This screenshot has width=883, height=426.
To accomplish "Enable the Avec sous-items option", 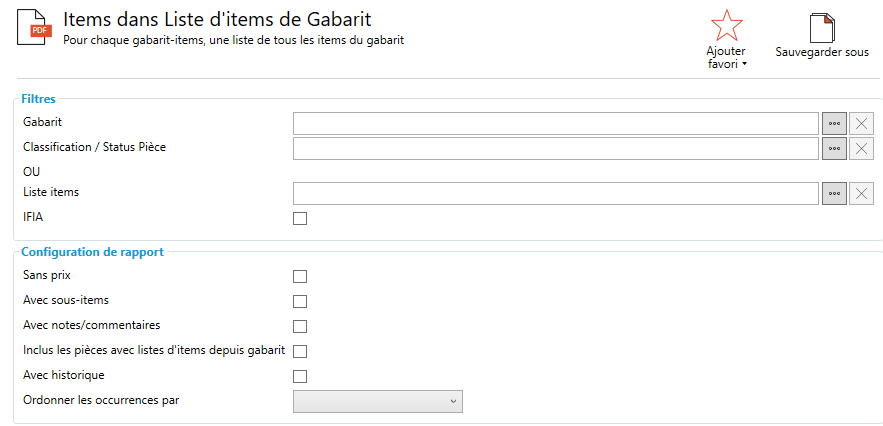I will coord(300,301).
